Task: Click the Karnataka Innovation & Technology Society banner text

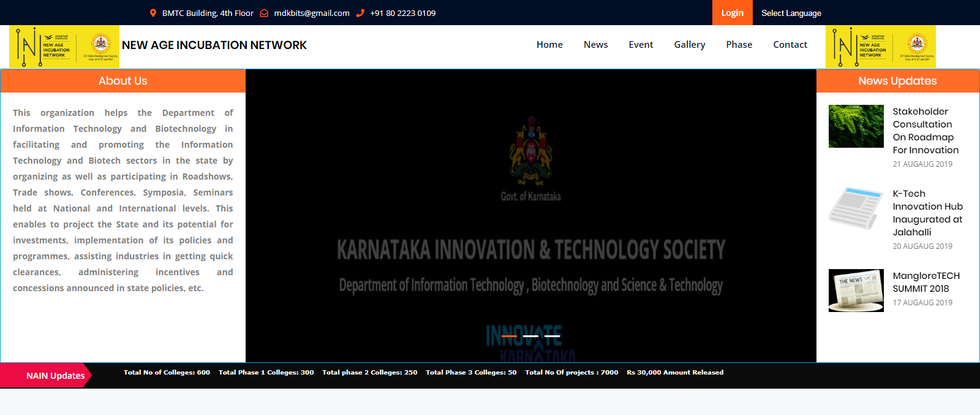Action: click(x=531, y=249)
